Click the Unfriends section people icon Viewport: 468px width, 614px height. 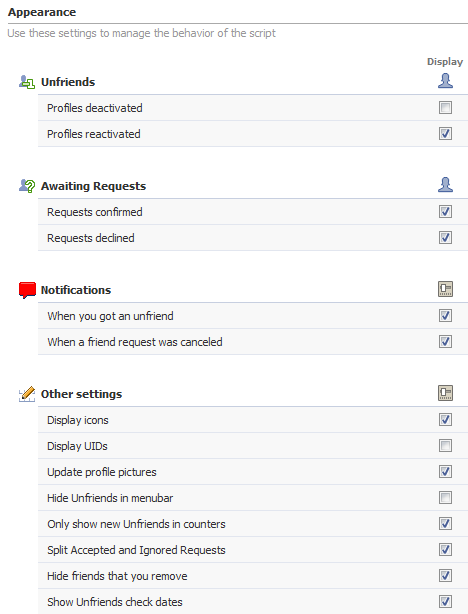coord(27,82)
